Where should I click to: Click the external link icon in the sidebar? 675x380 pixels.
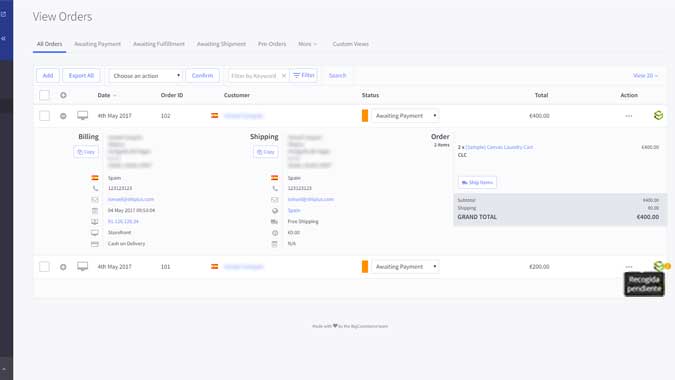3,14
